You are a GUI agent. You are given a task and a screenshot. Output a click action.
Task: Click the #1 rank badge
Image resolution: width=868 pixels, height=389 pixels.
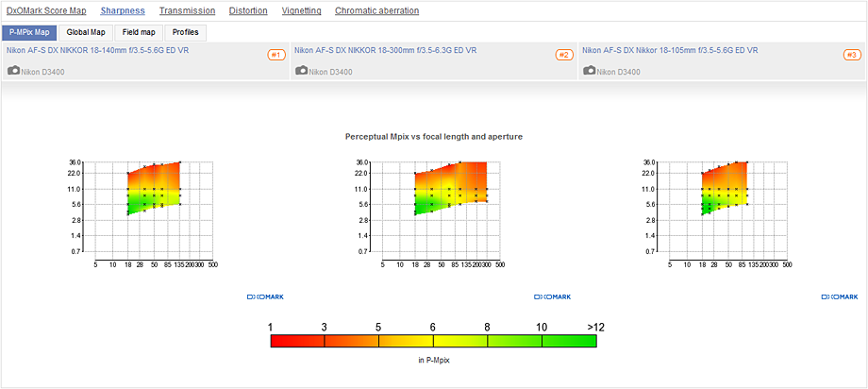pyautogui.click(x=276, y=55)
